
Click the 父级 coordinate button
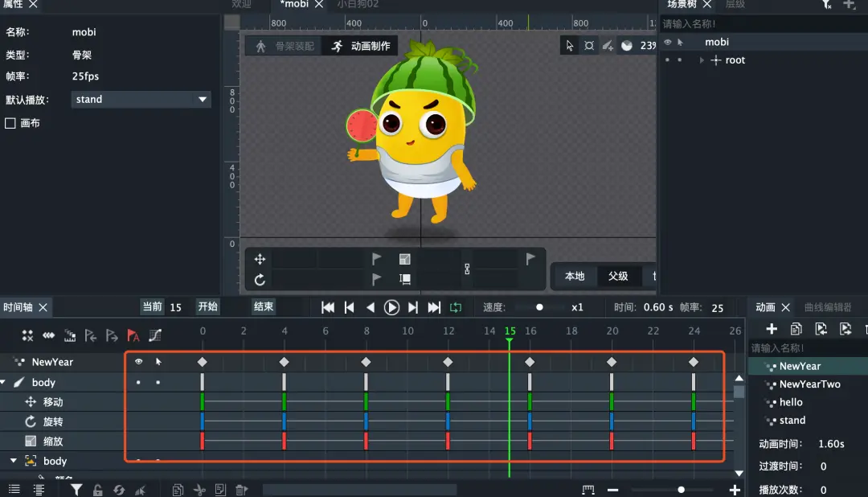(x=618, y=276)
